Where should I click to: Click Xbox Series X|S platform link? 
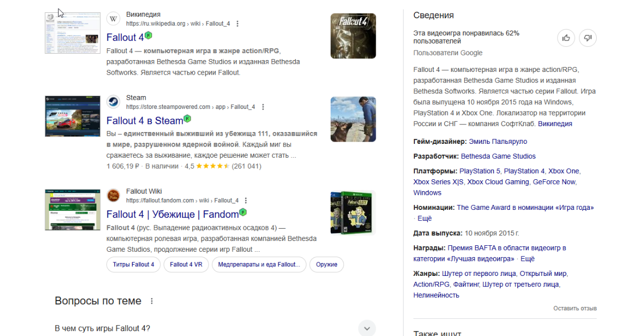[x=438, y=182]
